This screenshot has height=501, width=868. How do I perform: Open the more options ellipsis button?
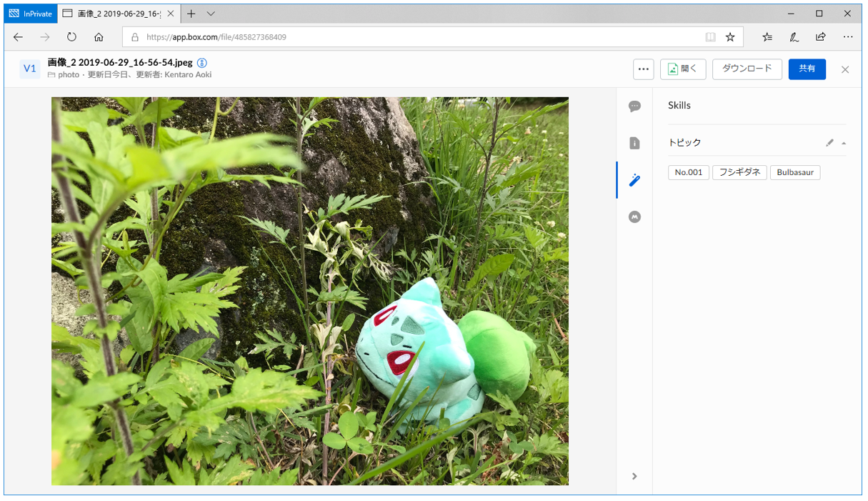point(644,69)
